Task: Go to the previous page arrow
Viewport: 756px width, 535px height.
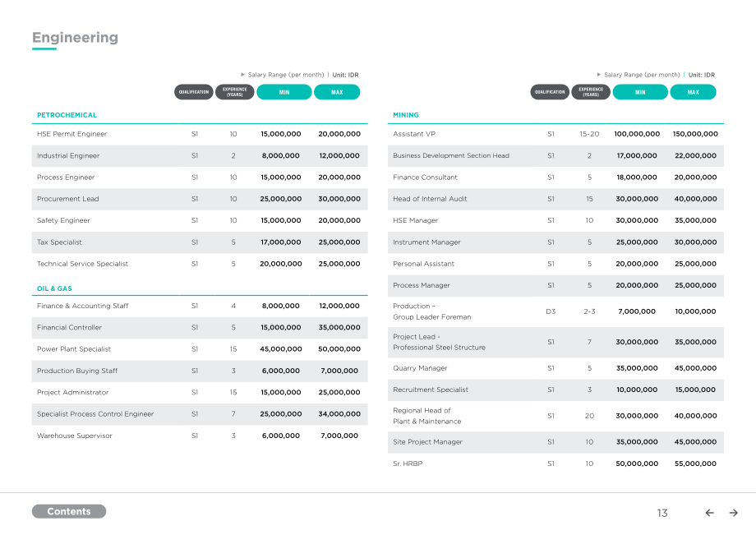Action: 709,513
